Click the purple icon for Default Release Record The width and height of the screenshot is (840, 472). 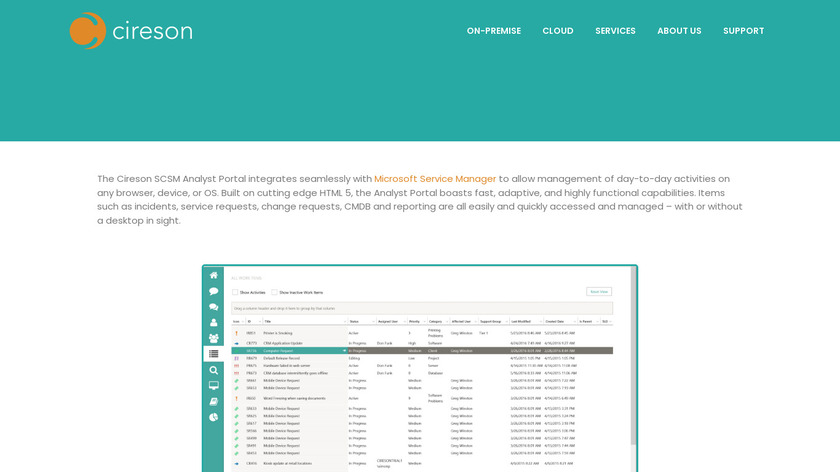coord(236,358)
